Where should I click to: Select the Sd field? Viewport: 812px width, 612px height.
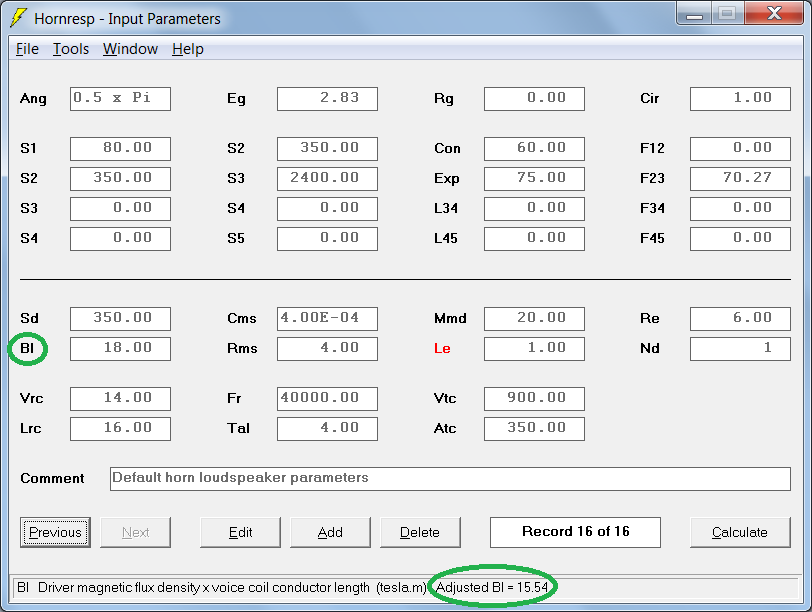point(120,319)
